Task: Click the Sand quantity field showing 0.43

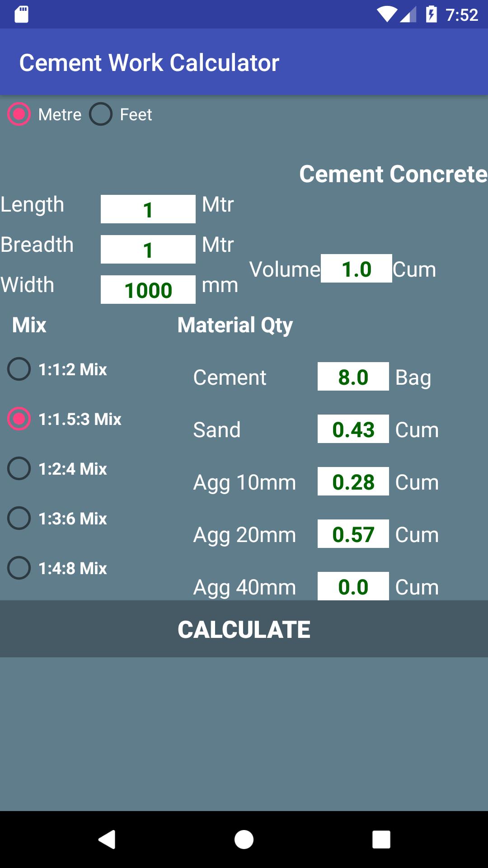Action: coord(354,429)
